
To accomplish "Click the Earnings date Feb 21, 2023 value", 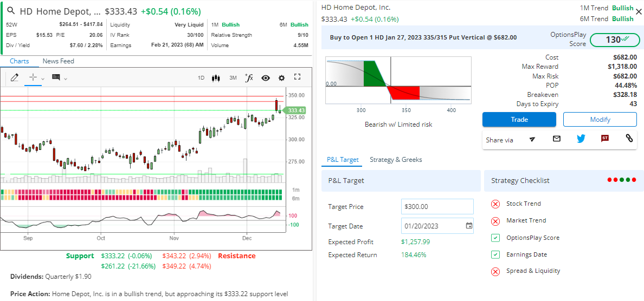I will coord(177,45).
